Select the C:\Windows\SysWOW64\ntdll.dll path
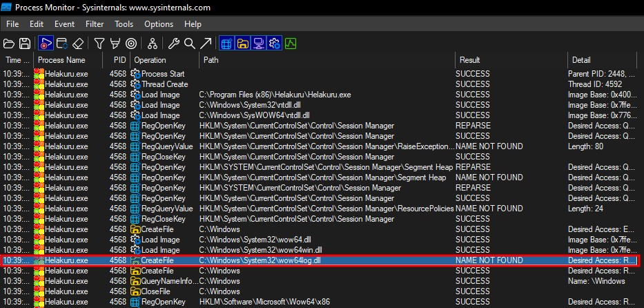 coord(254,115)
